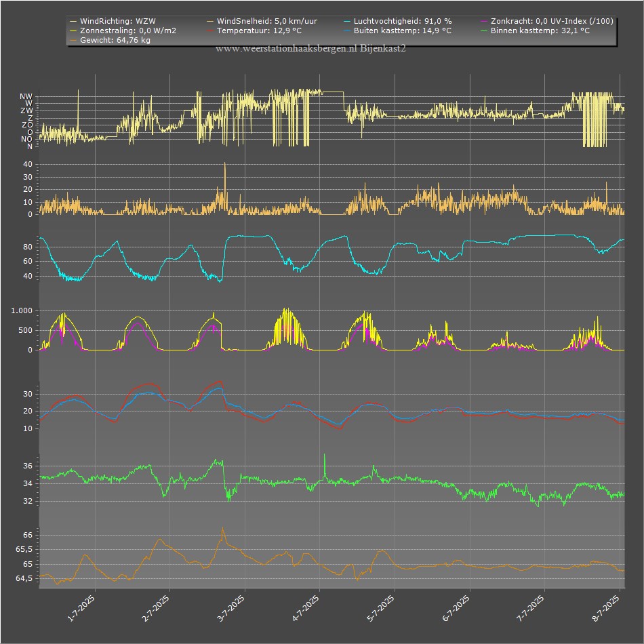Click the 1-7-2025 date label
Viewport: 644px width, 644px height.
[81, 608]
